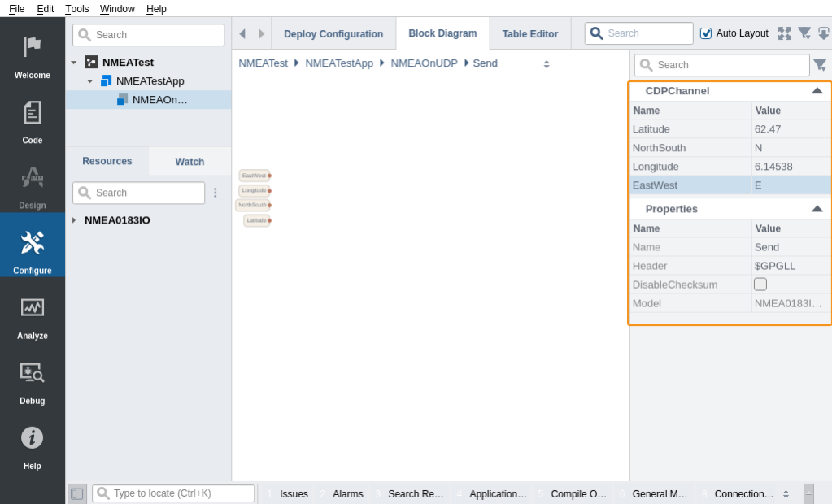Collapse the CDPChannel section
832x504 pixels.
click(817, 91)
